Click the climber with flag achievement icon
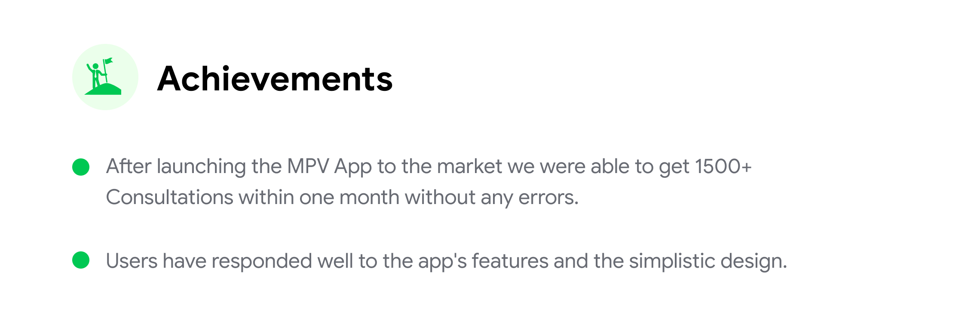This screenshot has width=980, height=328. (105, 77)
